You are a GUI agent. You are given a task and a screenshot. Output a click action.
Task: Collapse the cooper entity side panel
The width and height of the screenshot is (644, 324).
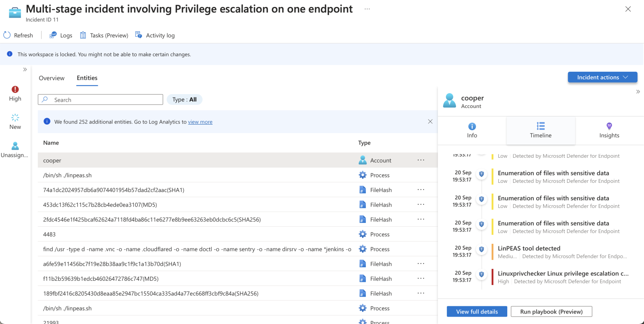[638, 91]
